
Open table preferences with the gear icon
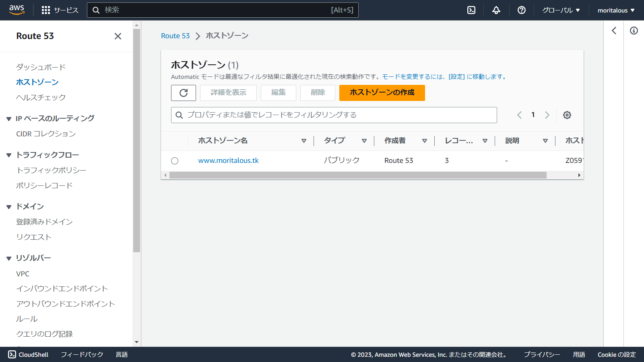[567, 115]
